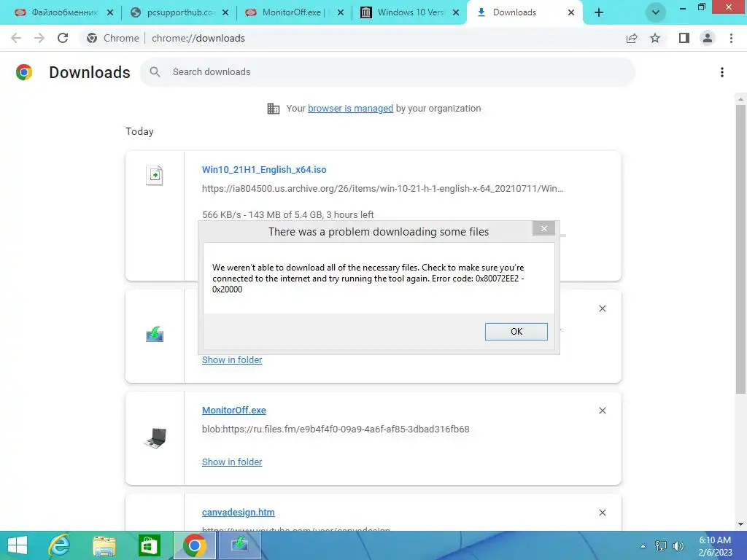Screen dimensions: 747x560
Task: Remove MonitorOff.exe from downloads list
Action: pos(602,411)
